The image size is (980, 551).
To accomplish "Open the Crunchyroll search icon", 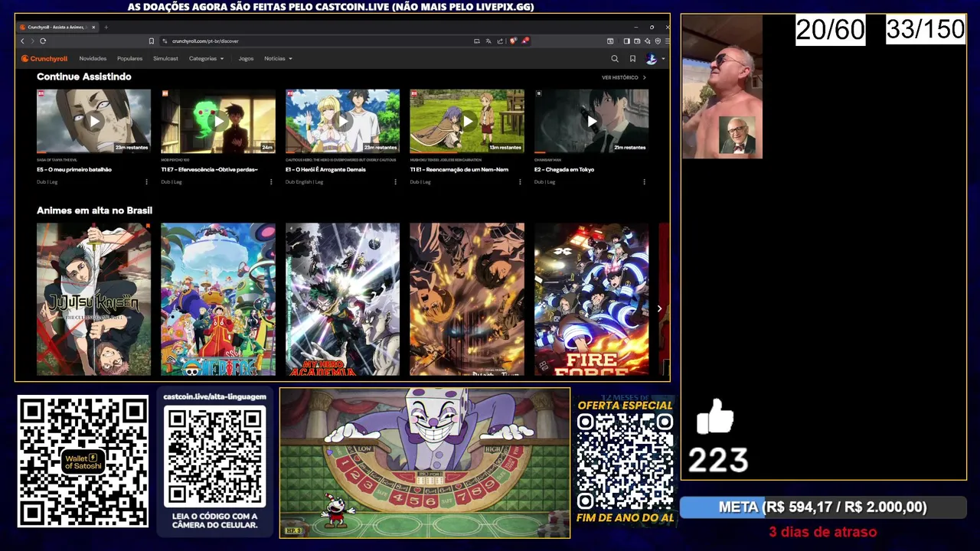I will pos(614,58).
